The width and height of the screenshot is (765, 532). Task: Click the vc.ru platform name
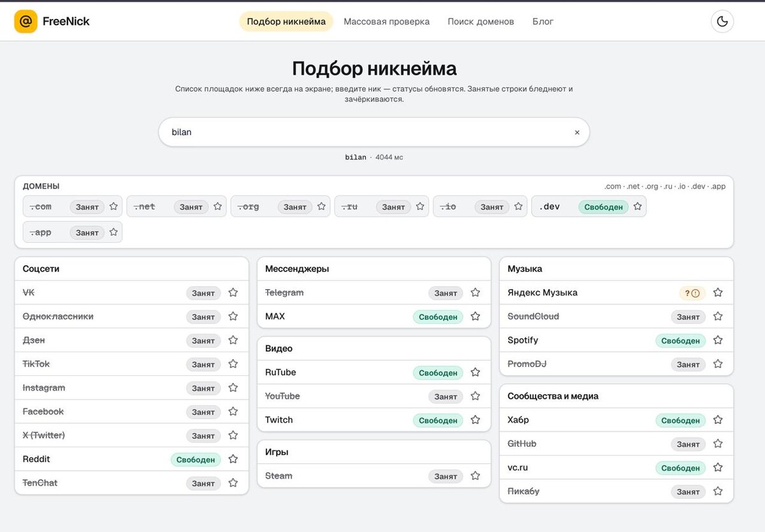click(518, 468)
